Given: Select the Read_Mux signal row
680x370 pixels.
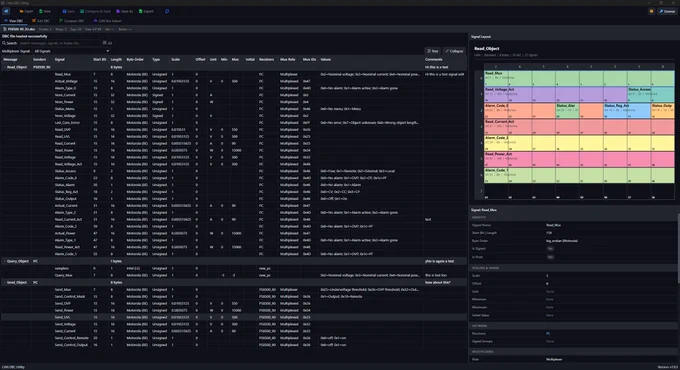Looking at the screenshot, I should [x=233, y=74].
